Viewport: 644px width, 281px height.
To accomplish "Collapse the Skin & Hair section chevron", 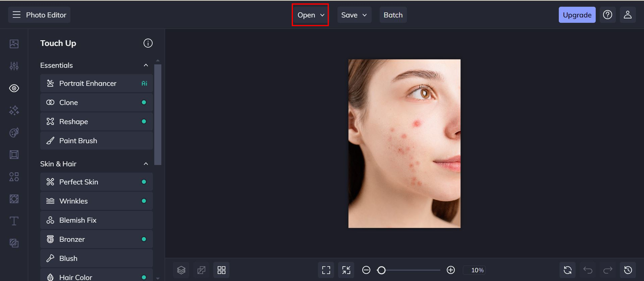I will pos(146,164).
